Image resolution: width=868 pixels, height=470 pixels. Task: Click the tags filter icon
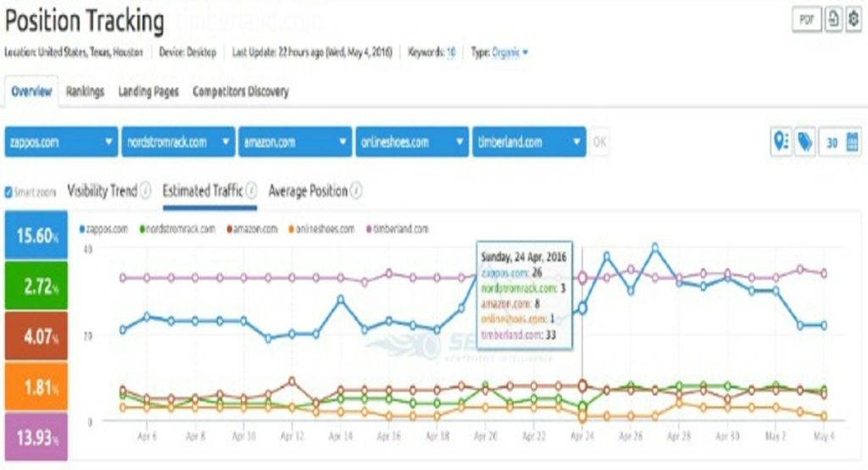(x=805, y=142)
